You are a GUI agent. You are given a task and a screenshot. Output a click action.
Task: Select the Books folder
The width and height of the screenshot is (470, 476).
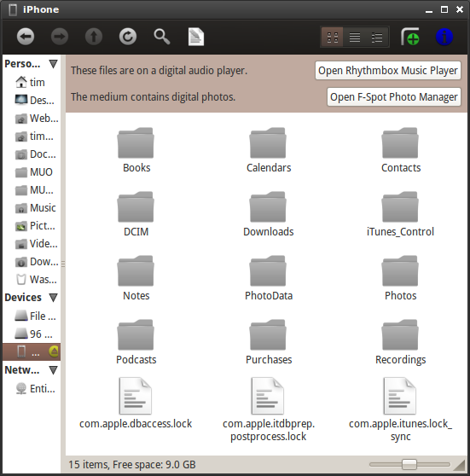(136, 151)
